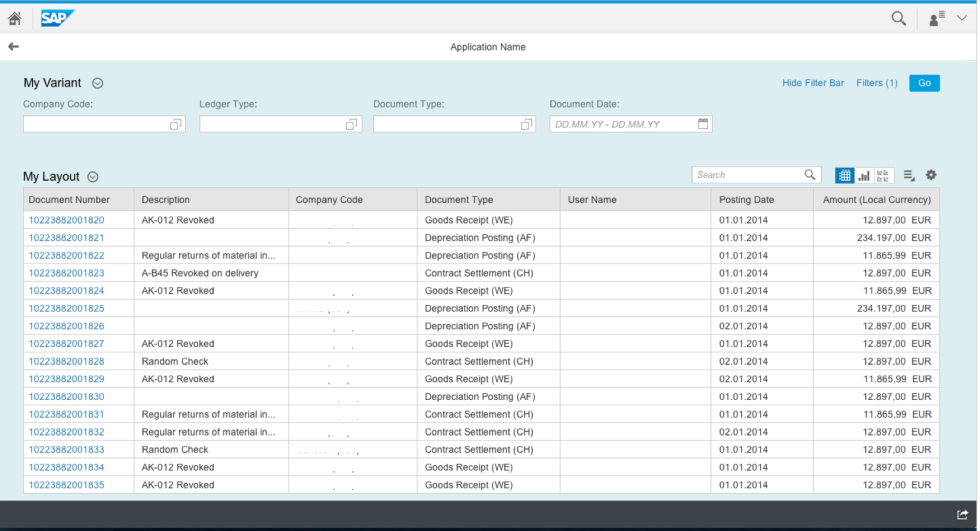Viewport: 980px width, 531px height.
Task: Open the table settings gear icon
Action: tap(931, 175)
